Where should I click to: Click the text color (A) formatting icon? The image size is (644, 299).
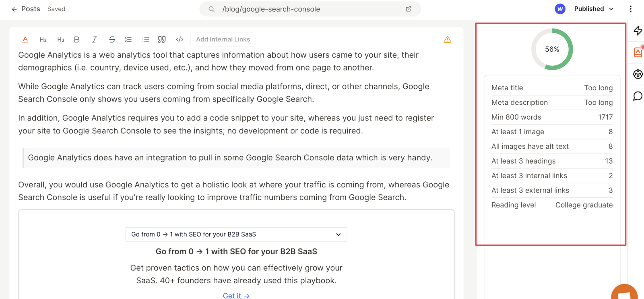[25, 39]
